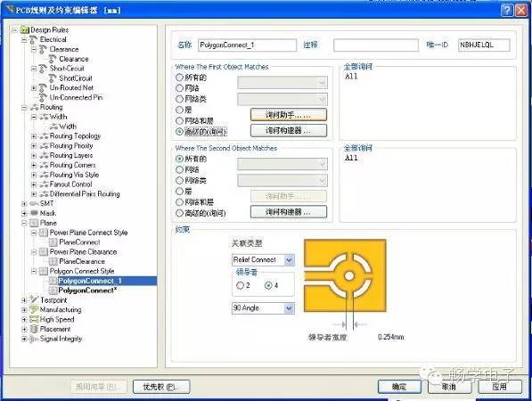
Task: Select 层 radio in second object matches
Action: (x=179, y=191)
